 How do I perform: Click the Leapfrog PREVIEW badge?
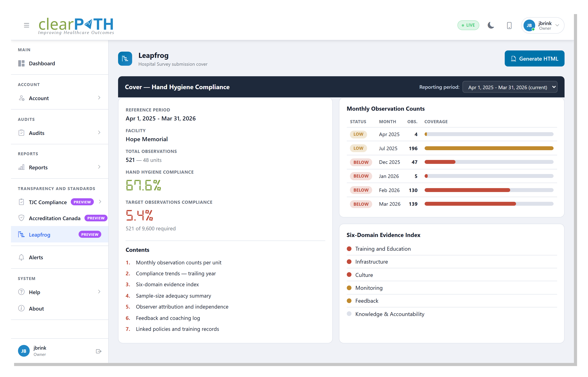[90, 234]
